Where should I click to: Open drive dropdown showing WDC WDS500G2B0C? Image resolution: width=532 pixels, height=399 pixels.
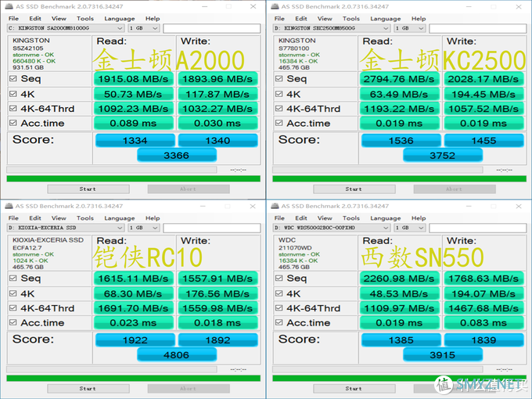[x=332, y=228]
